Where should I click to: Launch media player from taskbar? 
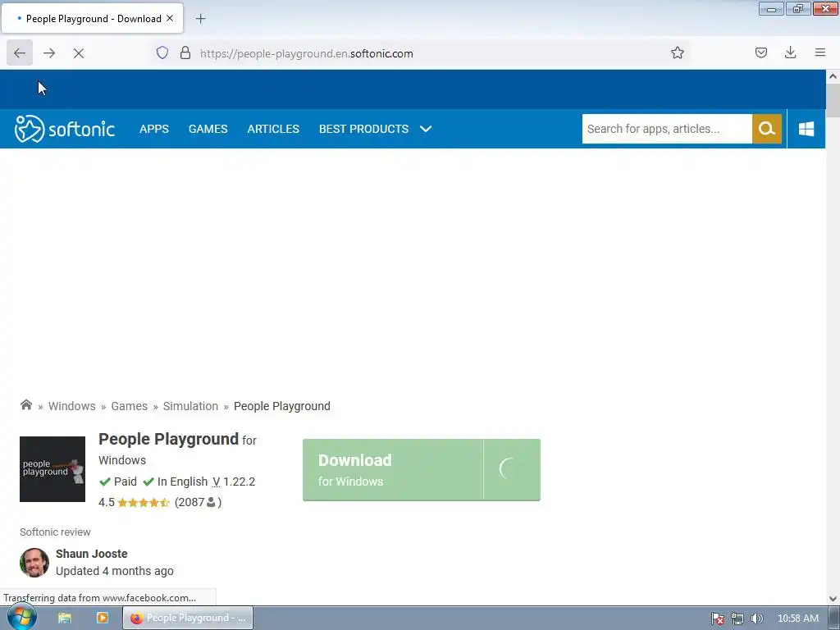(x=103, y=618)
